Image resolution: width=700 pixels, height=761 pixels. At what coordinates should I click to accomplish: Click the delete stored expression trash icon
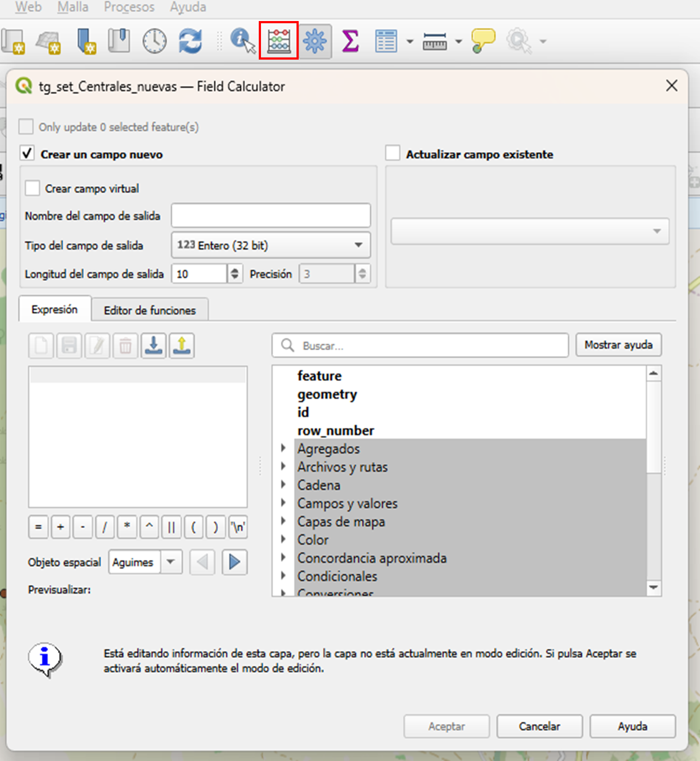125,346
